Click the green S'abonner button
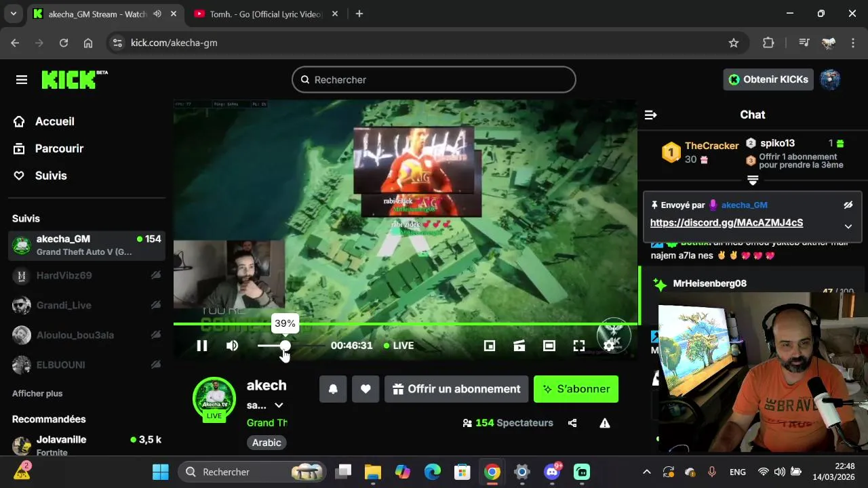This screenshot has width=868, height=488. click(576, 389)
